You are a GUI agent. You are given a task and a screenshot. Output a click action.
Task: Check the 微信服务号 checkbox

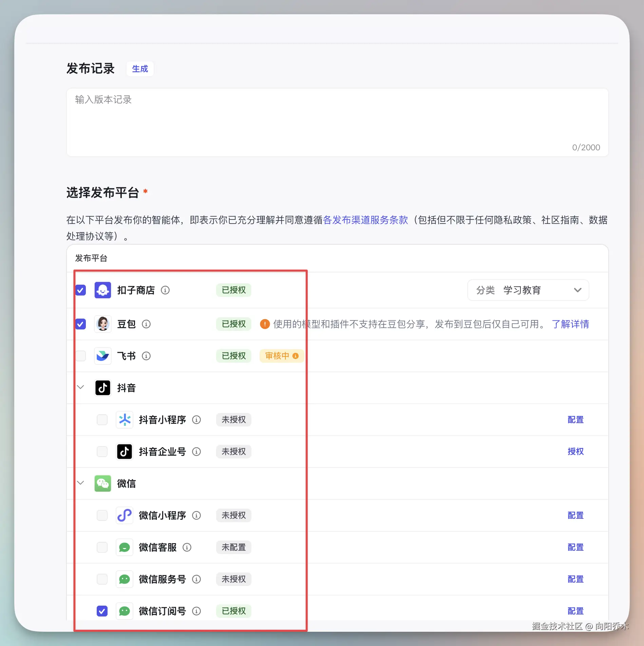pos(102,579)
